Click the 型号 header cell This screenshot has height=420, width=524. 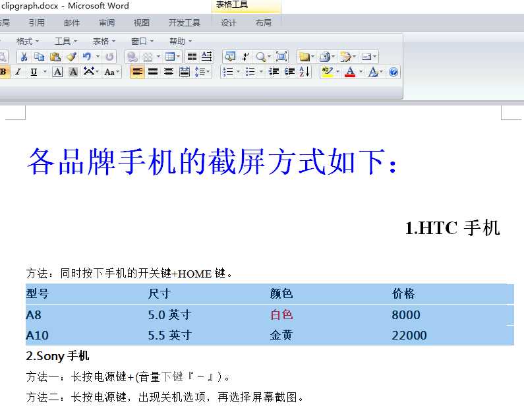coord(38,293)
